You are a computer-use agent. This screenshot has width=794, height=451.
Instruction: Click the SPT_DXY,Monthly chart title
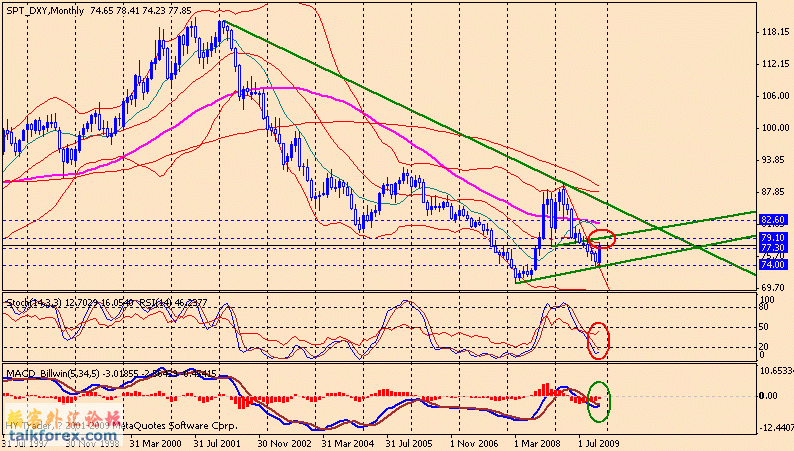point(45,11)
